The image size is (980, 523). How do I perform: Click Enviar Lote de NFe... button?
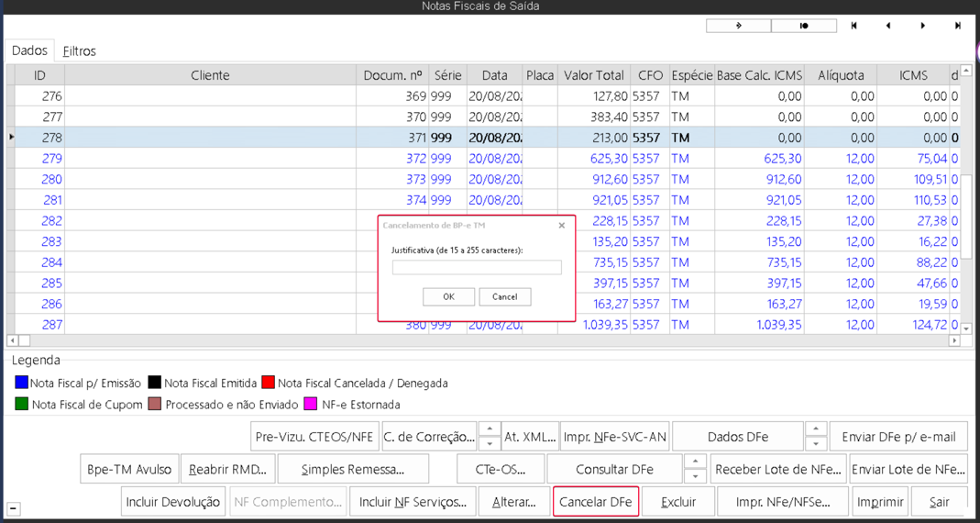click(908, 469)
